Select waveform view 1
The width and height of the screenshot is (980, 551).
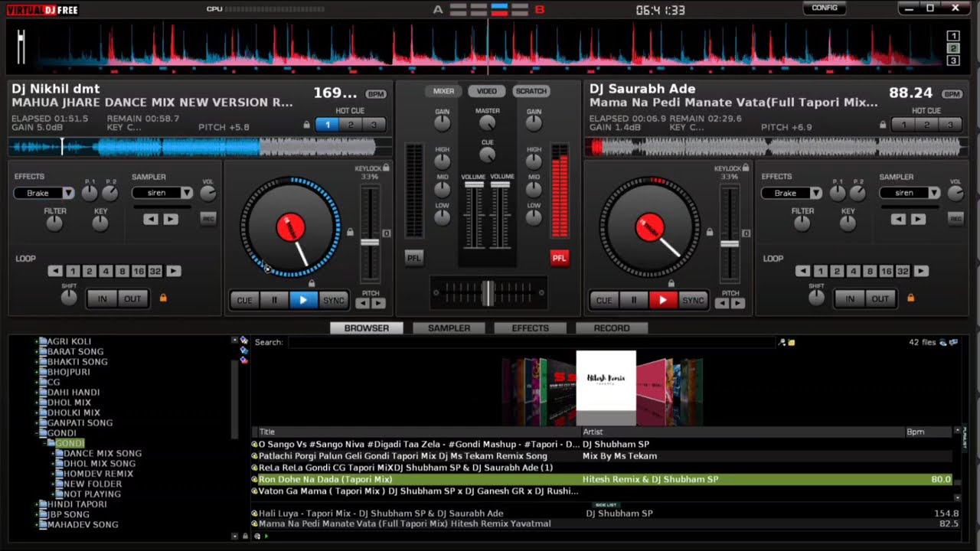(x=953, y=36)
